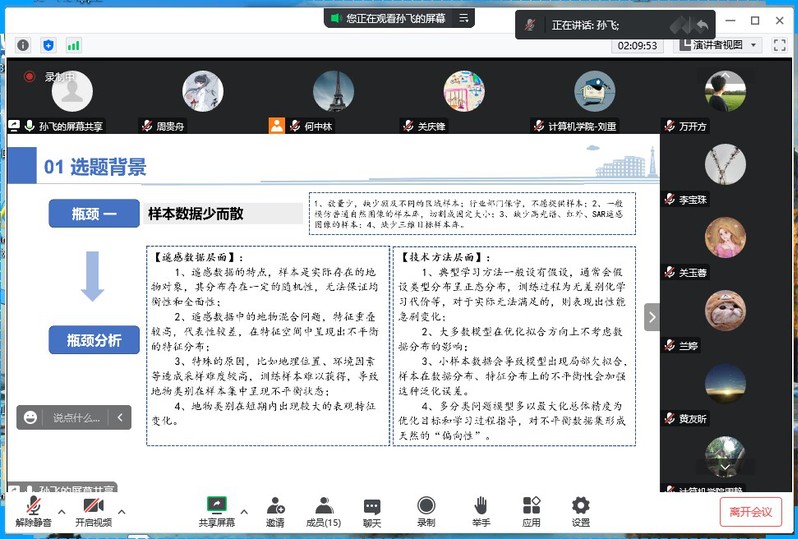The width and height of the screenshot is (798, 539).
Task: Open the 共享屏幕 share screen icon
Action: [216, 506]
